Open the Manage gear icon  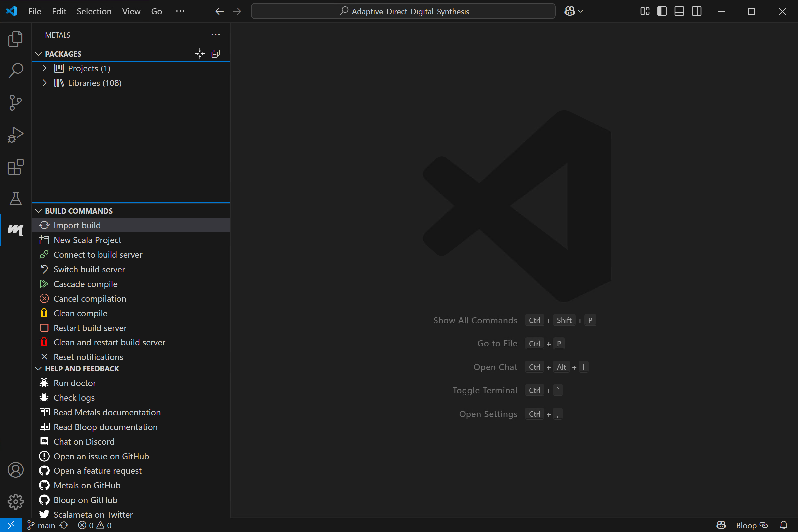pos(15,501)
